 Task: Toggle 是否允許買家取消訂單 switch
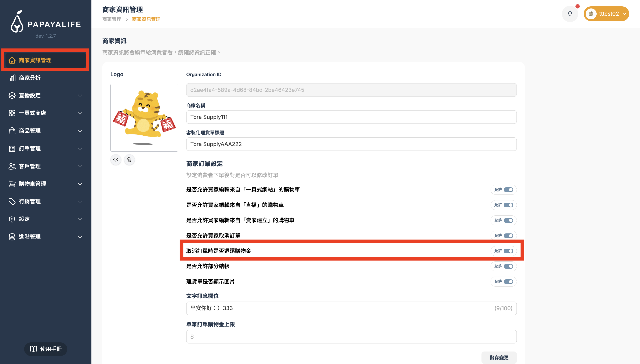[x=508, y=236]
